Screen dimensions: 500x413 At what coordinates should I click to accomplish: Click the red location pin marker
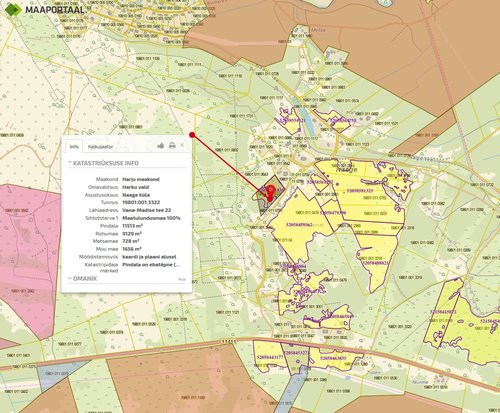tap(271, 192)
